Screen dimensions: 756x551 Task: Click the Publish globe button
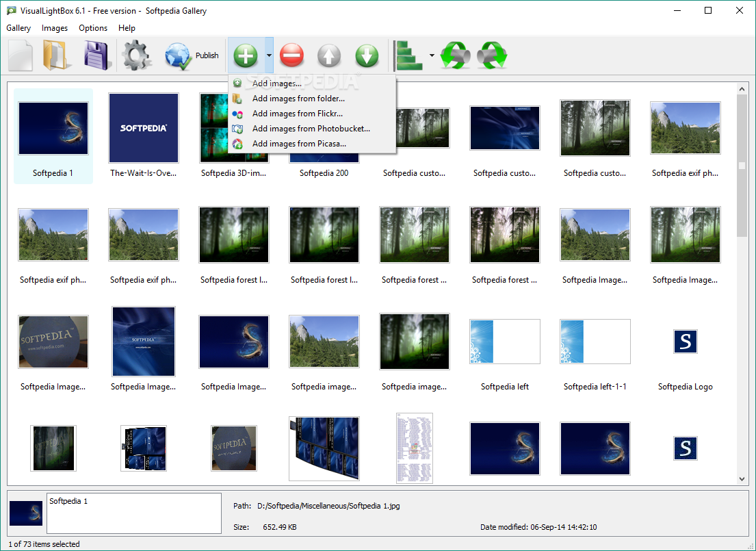click(192, 55)
